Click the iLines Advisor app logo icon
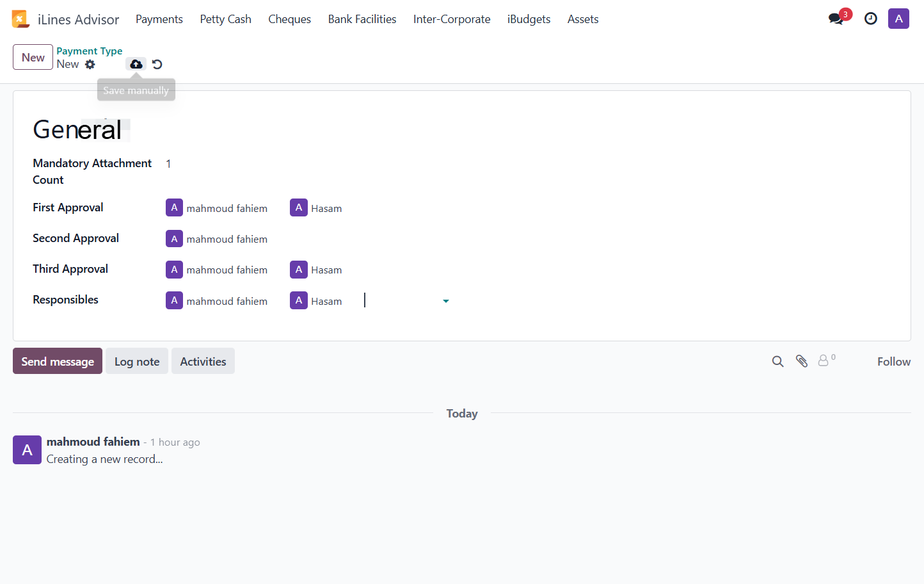Image resolution: width=924 pixels, height=584 pixels. [20, 19]
